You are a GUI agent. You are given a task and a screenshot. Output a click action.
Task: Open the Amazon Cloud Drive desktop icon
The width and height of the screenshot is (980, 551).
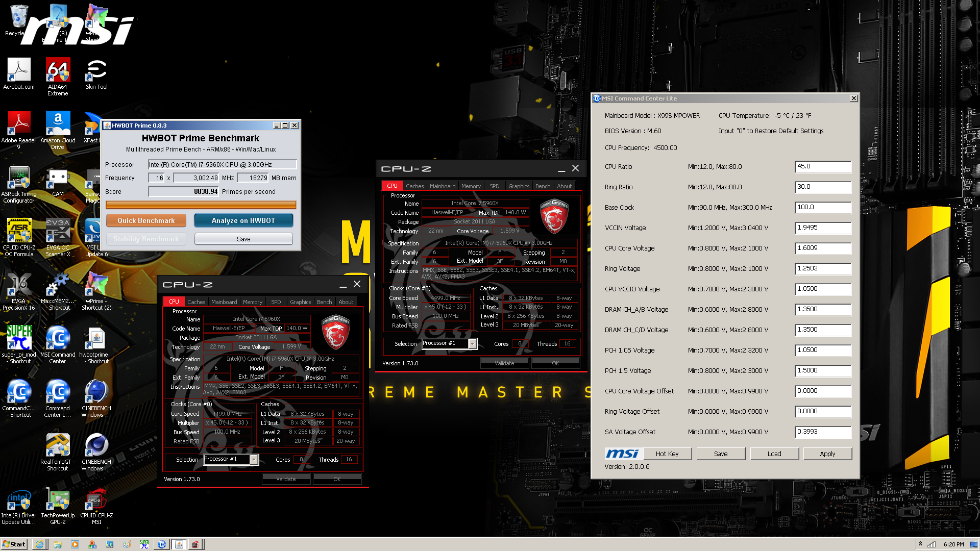(58, 130)
